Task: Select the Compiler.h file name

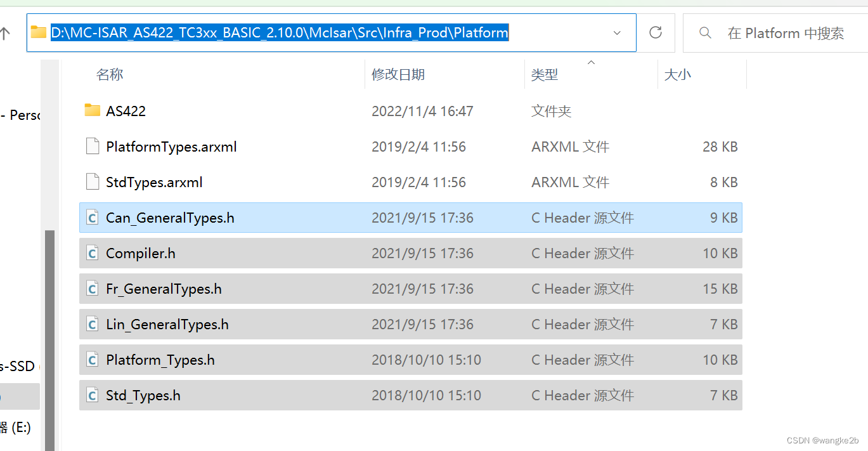Action: (141, 253)
